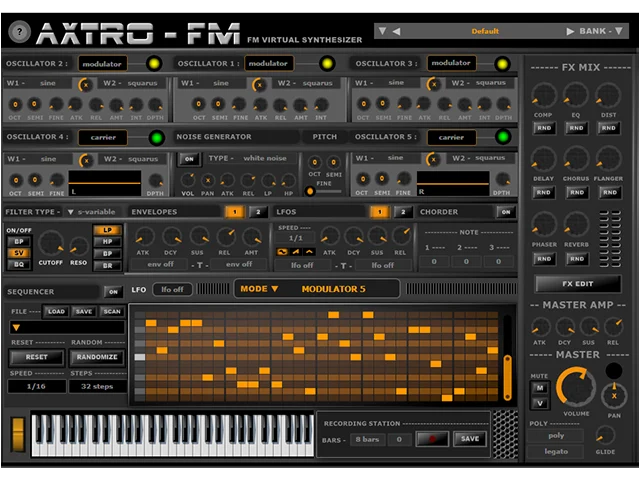The image size is (640, 480).
Task: Select the LFO sine waveform icon
Action: tap(282, 252)
